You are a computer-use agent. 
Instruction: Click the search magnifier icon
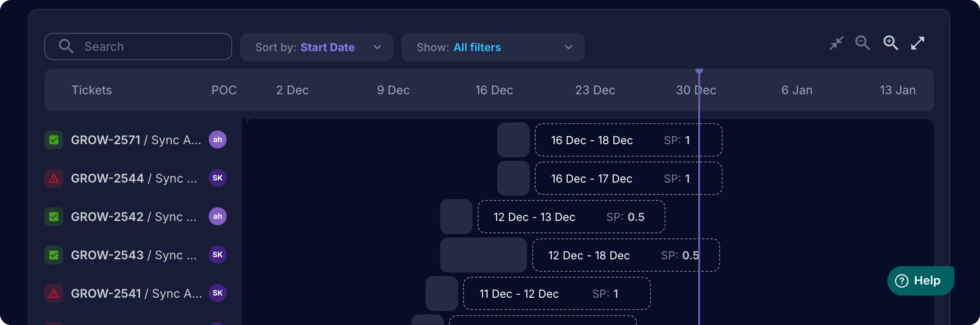[x=66, y=46]
